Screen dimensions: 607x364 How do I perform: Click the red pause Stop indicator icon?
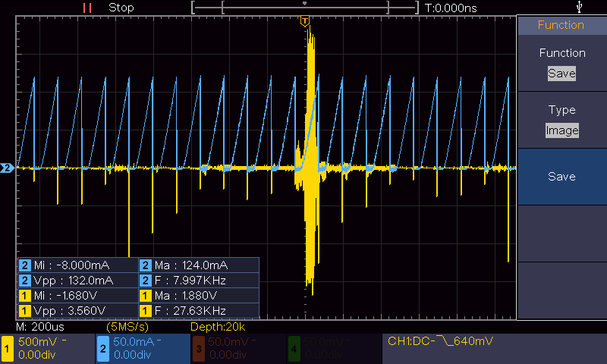pos(87,8)
